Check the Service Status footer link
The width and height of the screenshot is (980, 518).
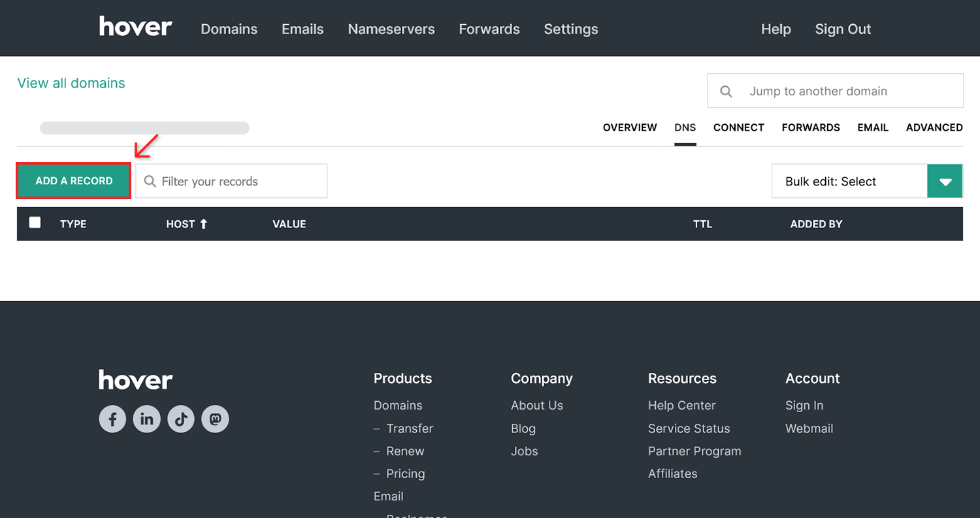pyautogui.click(x=689, y=429)
